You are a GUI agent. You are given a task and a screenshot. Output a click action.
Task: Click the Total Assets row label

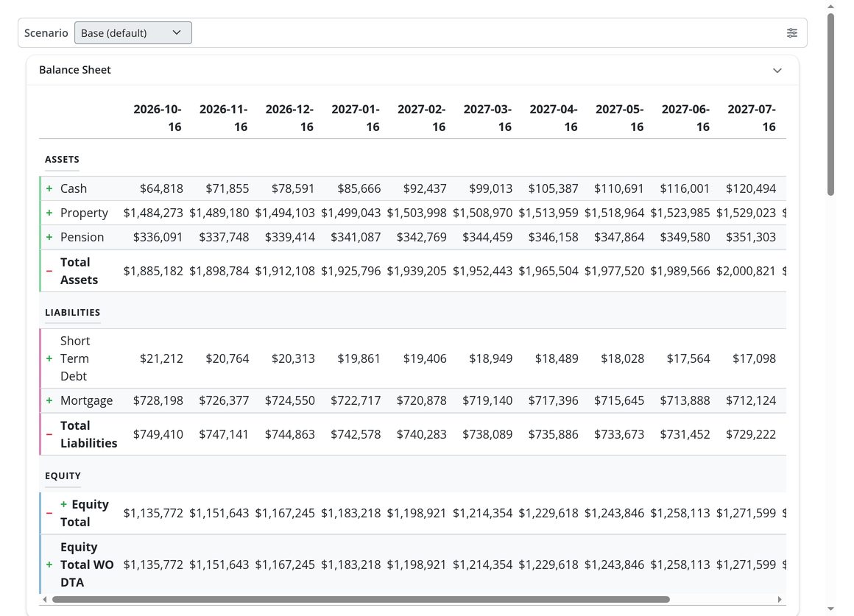point(79,272)
